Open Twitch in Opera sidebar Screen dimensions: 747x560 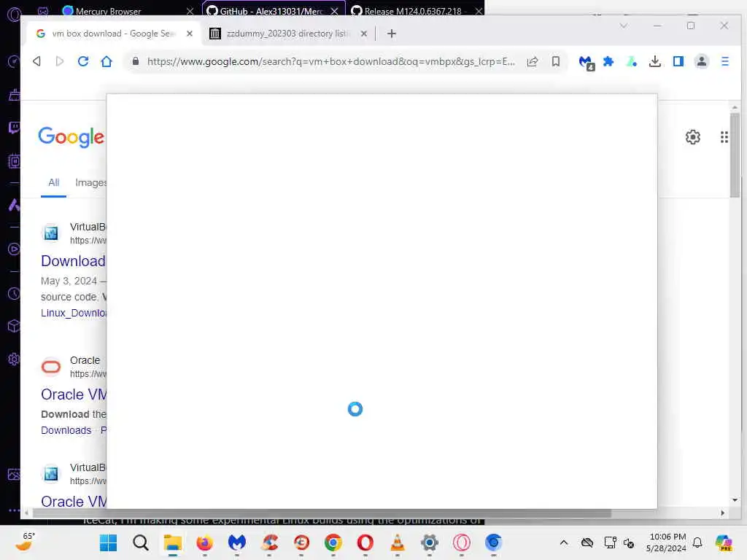14,128
